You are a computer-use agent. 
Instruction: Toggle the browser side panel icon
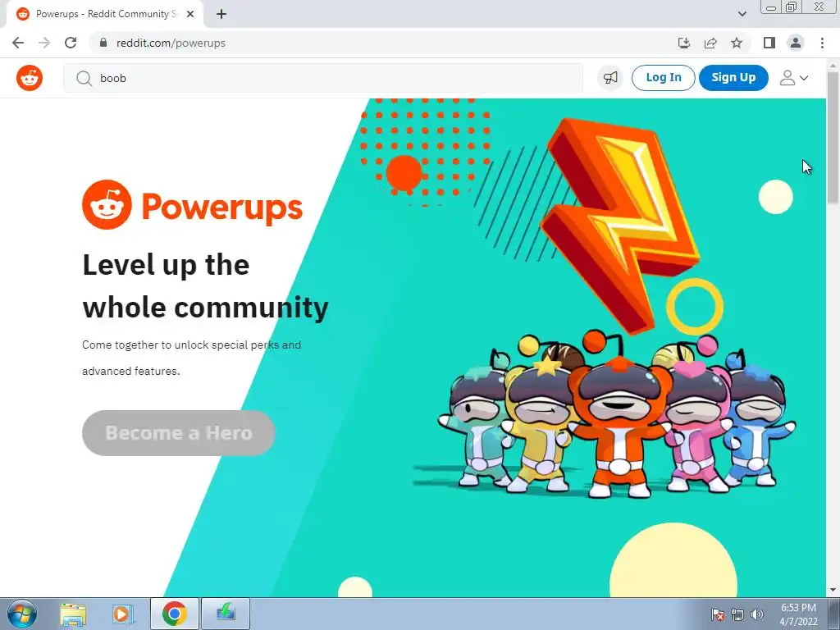pyautogui.click(x=769, y=43)
